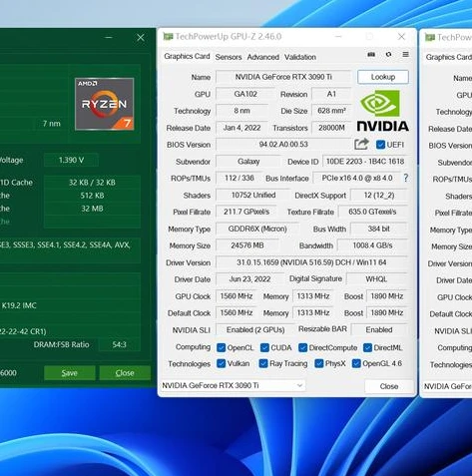This screenshot has height=476, width=472.
Task: Minimize the green CPU window
Action: pos(109,38)
